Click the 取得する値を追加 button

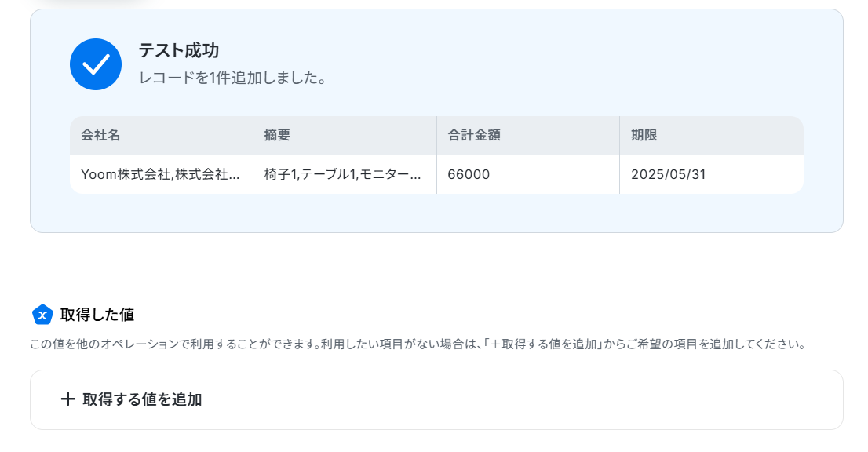pos(436,399)
